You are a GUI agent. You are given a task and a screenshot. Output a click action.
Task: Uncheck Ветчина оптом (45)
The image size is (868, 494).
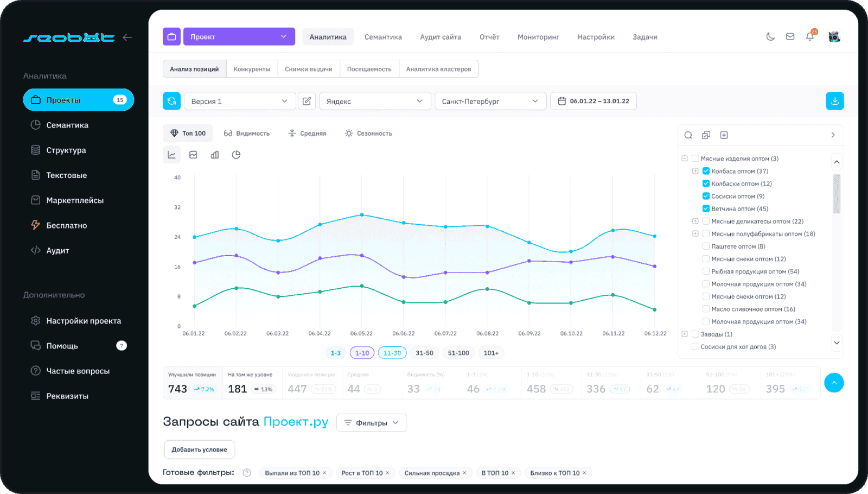pyautogui.click(x=706, y=208)
